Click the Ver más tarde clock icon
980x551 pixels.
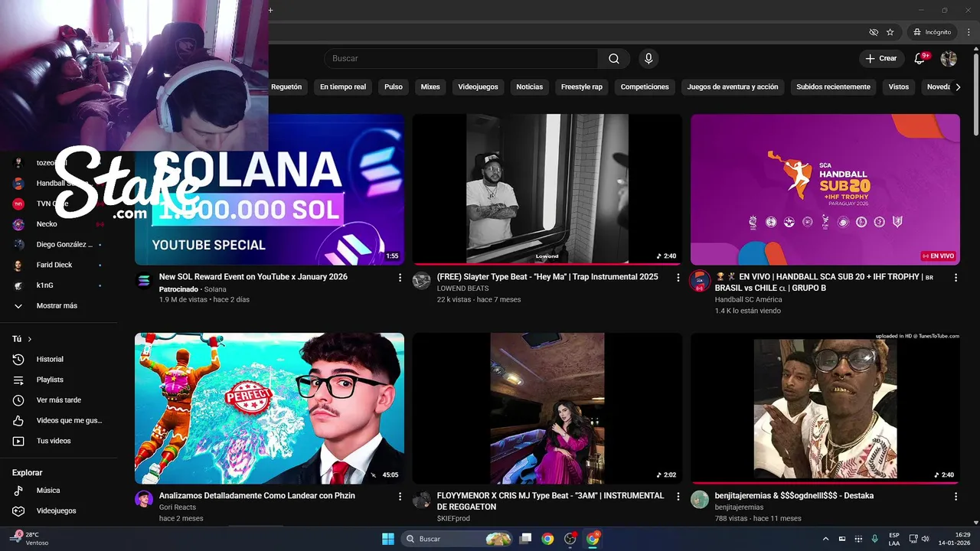click(x=19, y=400)
